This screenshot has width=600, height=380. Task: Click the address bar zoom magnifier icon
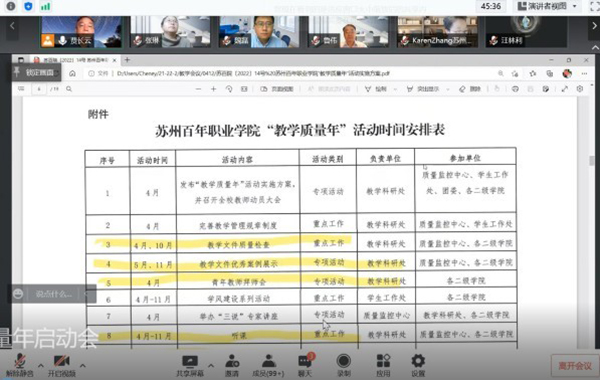[x=501, y=73]
